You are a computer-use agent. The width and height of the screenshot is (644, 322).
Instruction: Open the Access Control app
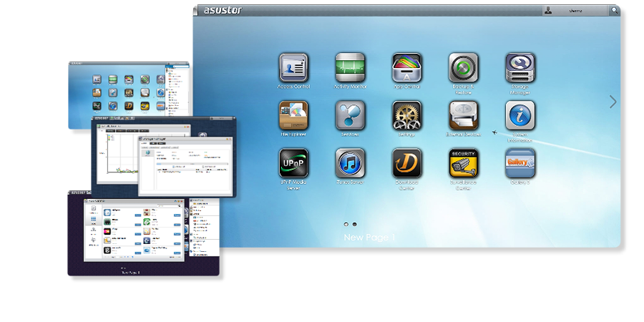293,68
